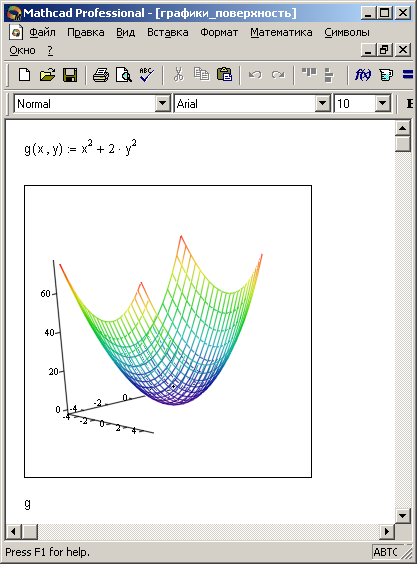Undo last action arrow icon
The width and height of the screenshot is (417, 564).
point(255,75)
